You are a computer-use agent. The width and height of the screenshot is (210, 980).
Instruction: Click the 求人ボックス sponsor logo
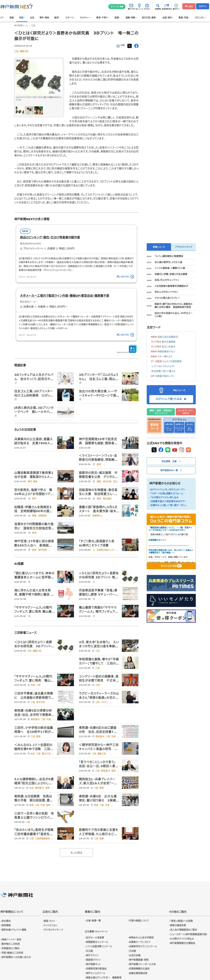tap(132, 349)
